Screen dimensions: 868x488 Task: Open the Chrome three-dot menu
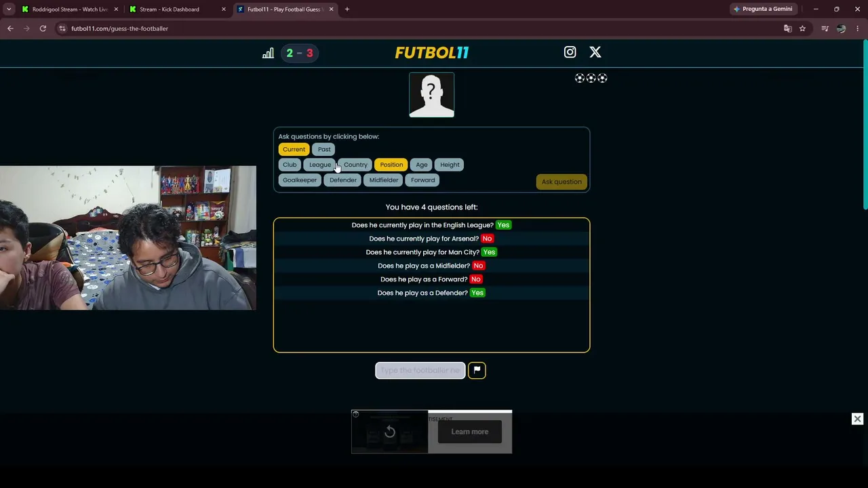[x=857, y=28]
